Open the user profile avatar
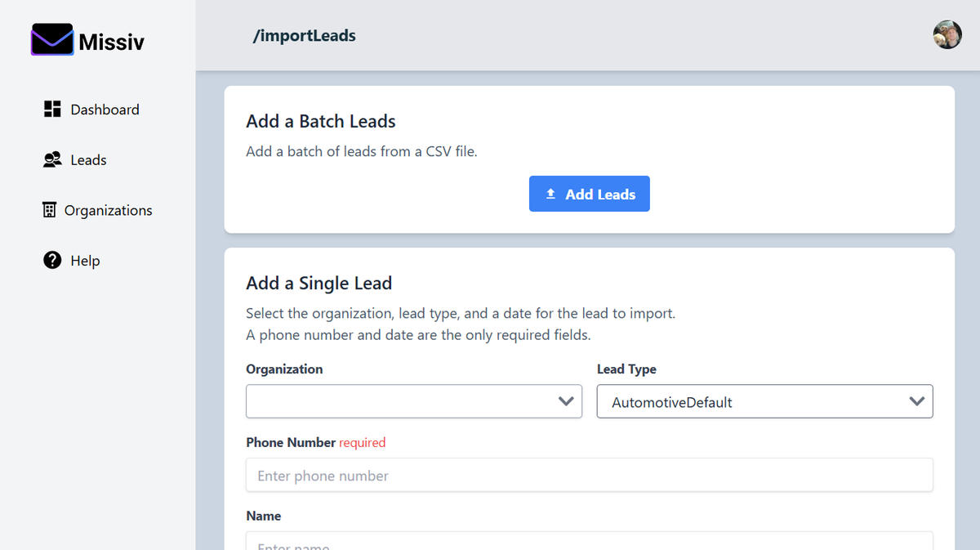Screen dimensions: 980x550 pyautogui.click(x=947, y=35)
